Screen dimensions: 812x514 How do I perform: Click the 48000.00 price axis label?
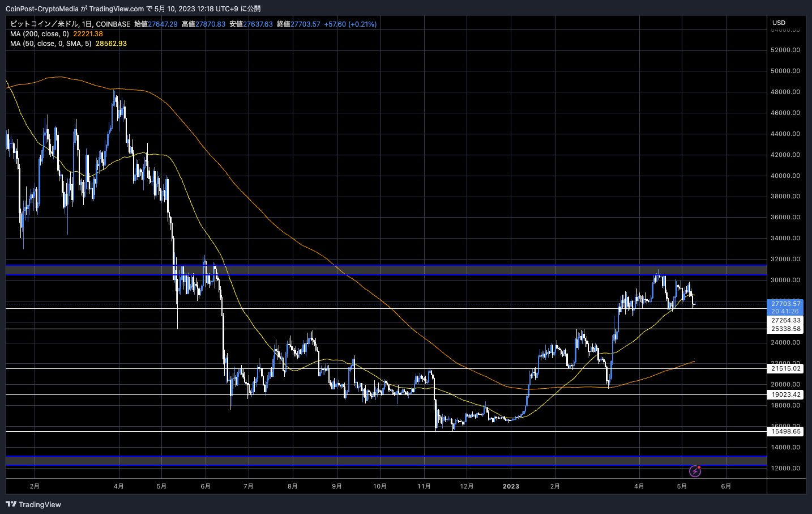(x=785, y=92)
